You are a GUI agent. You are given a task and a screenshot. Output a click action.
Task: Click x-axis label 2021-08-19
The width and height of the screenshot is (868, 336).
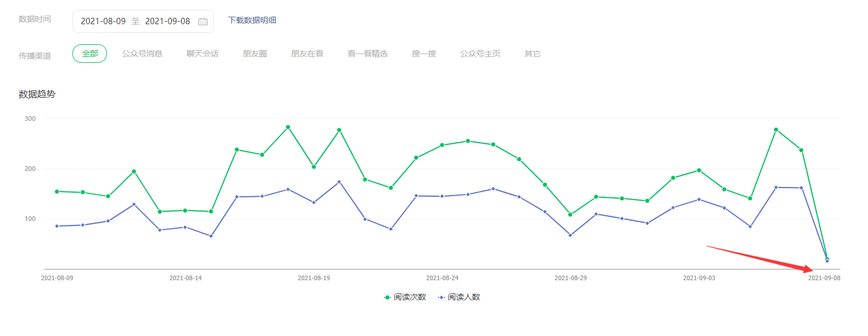coord(314,278)
